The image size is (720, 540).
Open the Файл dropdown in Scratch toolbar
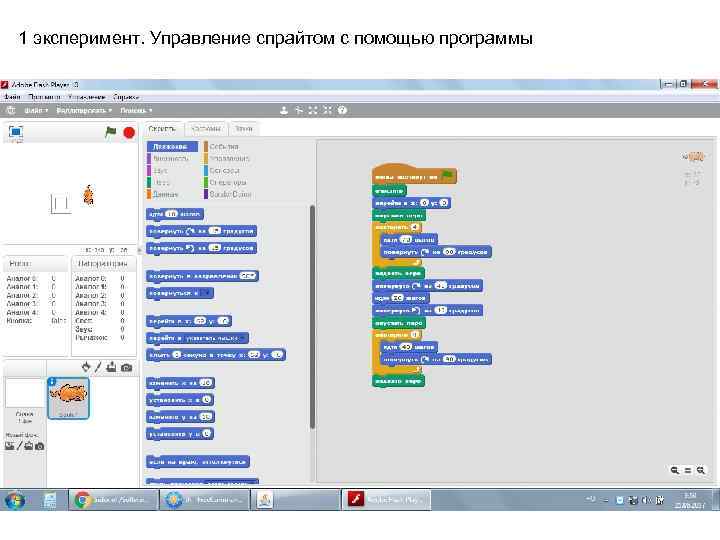click(36, 110)
